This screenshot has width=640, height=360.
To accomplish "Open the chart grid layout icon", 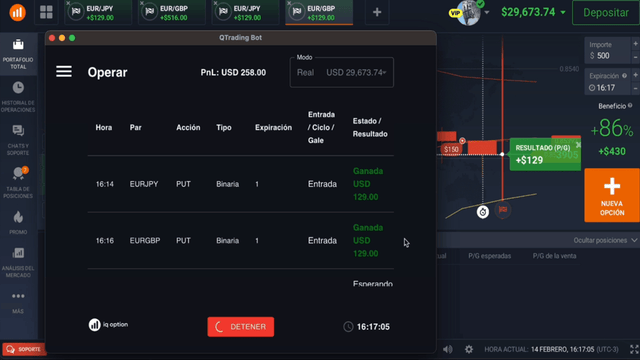I will click(46, 12).
